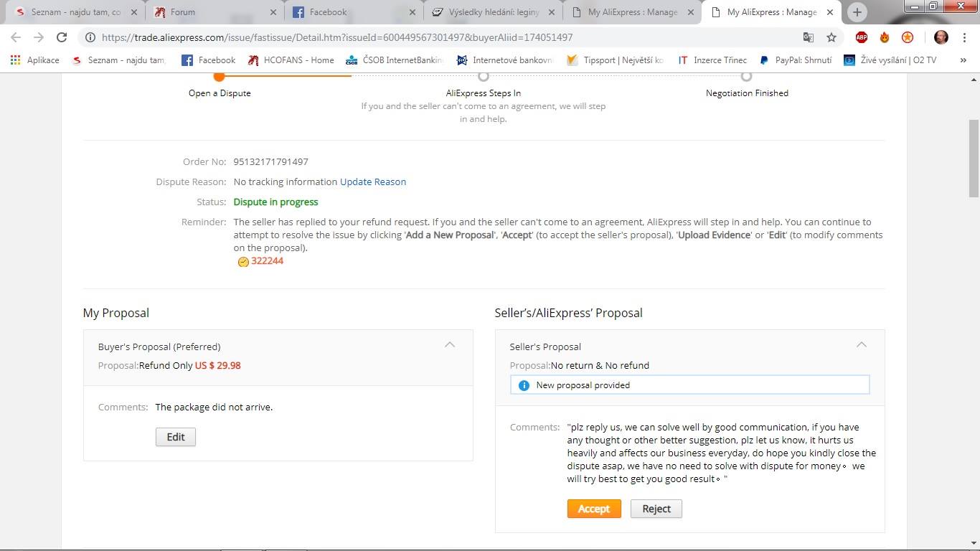980x551 pixels.
Task: Edit my buyer's proposal
Action: (x=175, y=437)
